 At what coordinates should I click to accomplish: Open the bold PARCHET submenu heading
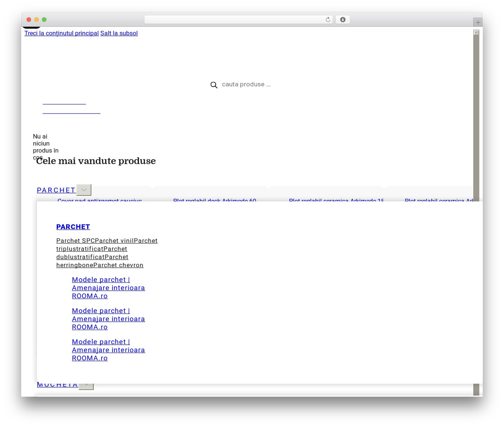tap(73, 227)
